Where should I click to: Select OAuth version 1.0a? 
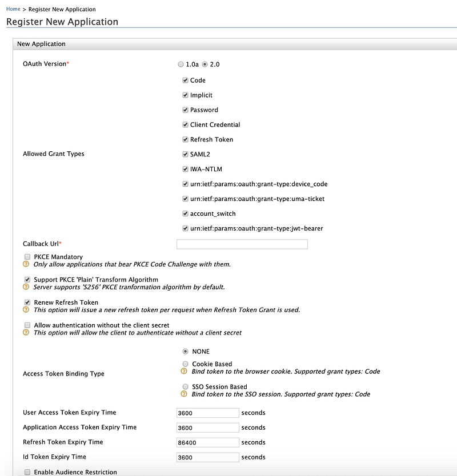coord(181,64)
